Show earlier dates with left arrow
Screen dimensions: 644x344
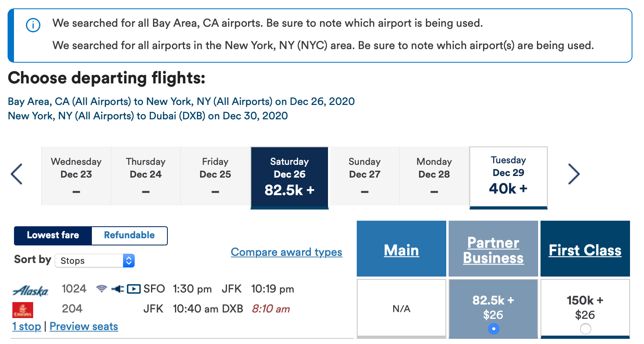pos(17,174)
